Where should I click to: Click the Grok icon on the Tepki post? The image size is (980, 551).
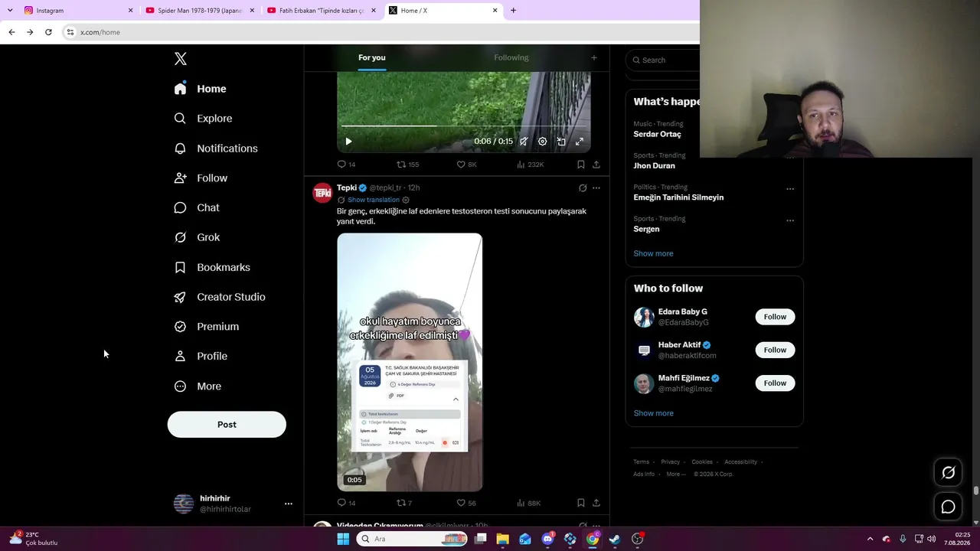[583, 188]
